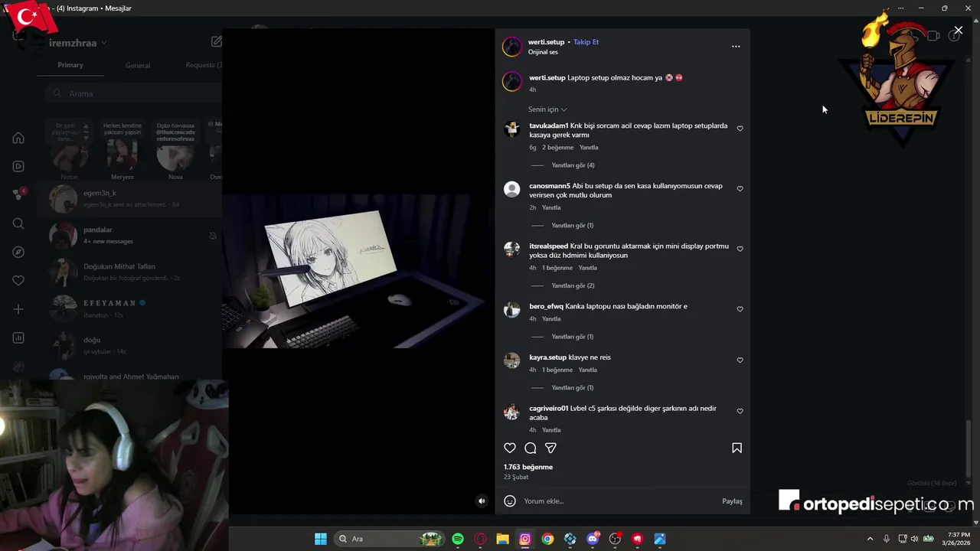Switch to the General messages tab
Image resolution: width=980 pixels, height=551 pixels.
tap(138, 66)
